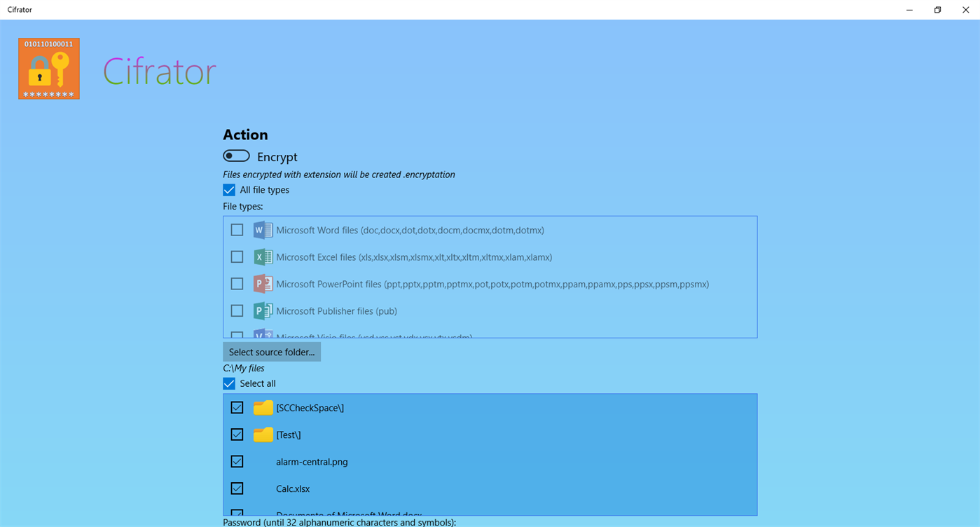Click the [Test\] folder icon
Image resolution: width=980 pixels, height=527 pixels.
click(x=262, y=434)
